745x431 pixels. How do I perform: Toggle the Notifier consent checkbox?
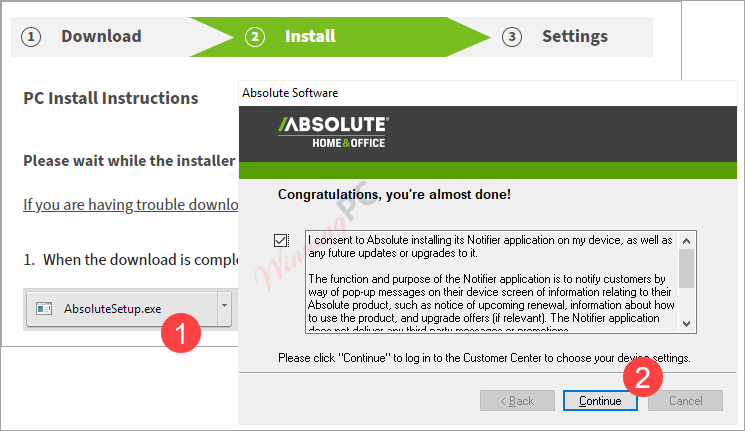(x=281, y=240)
